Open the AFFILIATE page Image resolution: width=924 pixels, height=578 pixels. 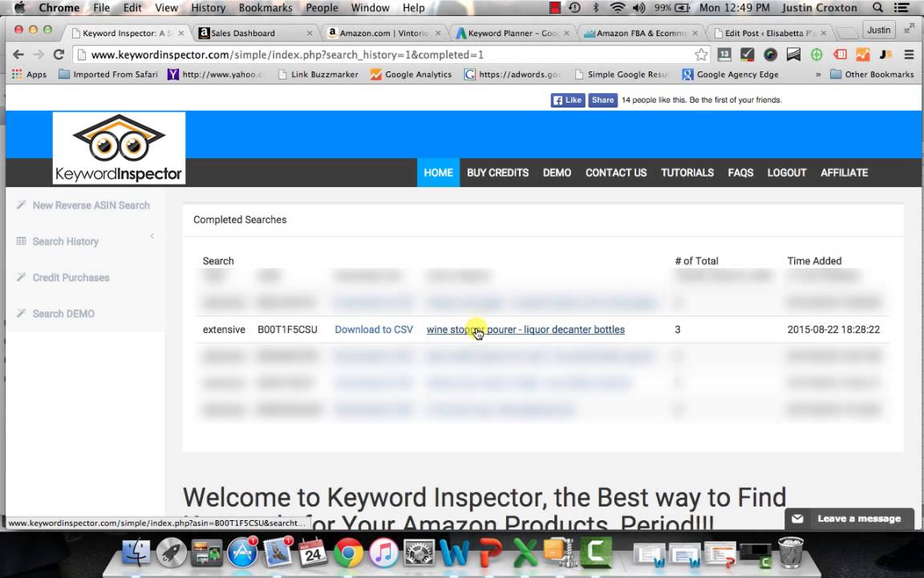coord(845,173)
